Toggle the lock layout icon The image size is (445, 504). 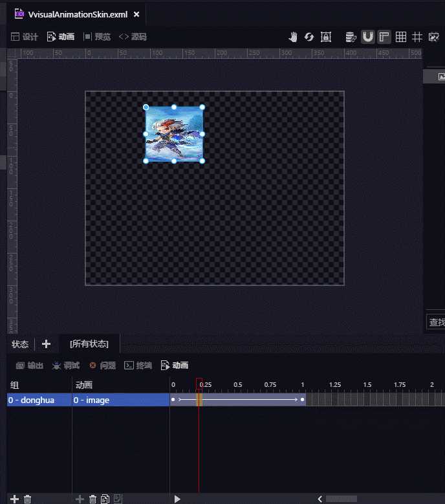[326, 37]
